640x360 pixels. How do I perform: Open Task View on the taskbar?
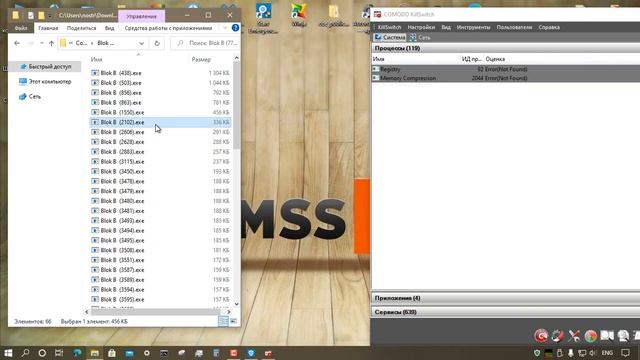point(59,353)
